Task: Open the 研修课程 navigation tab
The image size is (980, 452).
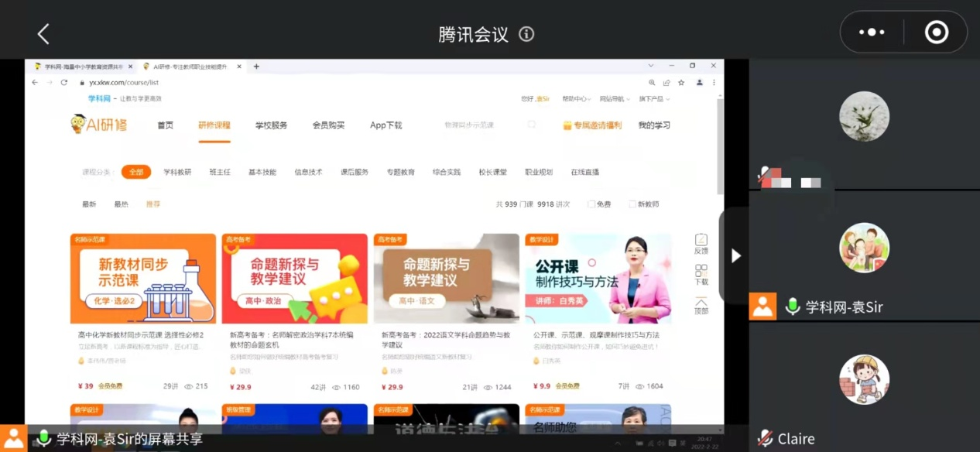Action: tap(214, 125)
